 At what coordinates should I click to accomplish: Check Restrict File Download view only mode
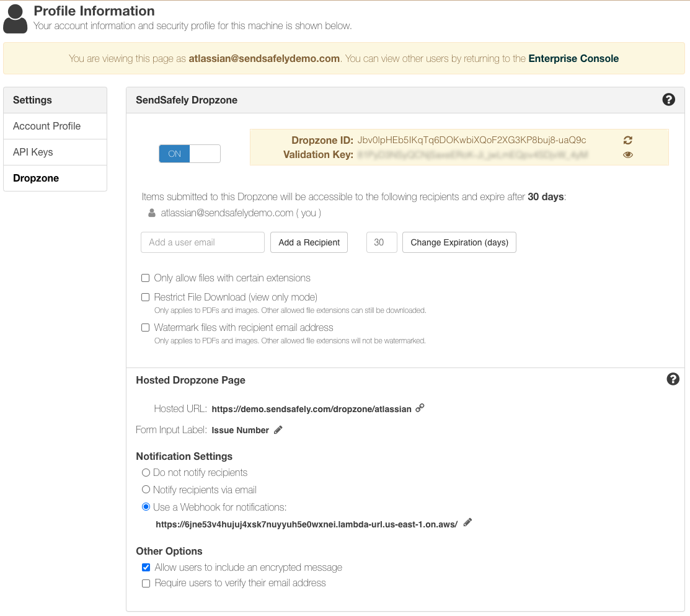click(145, 297)
